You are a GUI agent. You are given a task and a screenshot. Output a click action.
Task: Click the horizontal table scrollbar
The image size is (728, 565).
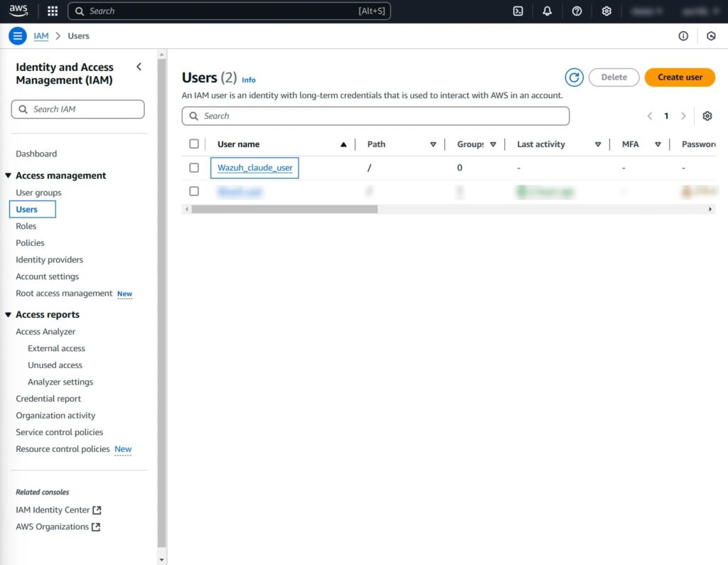[284, 210]
